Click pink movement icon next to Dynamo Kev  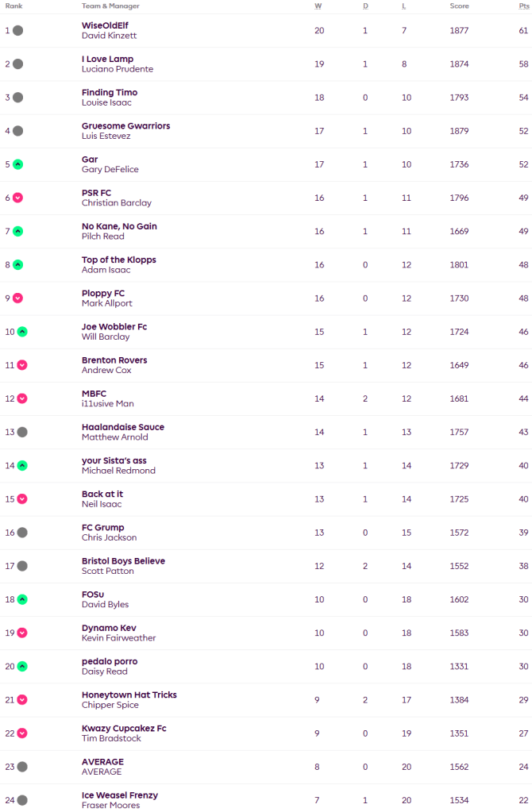[22, 633]
